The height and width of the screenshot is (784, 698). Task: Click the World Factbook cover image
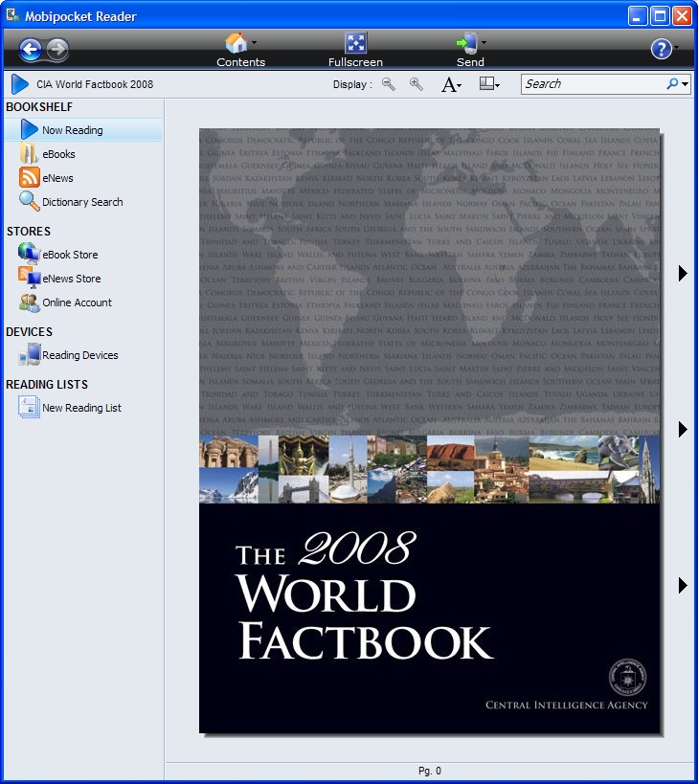coord(430,431)
